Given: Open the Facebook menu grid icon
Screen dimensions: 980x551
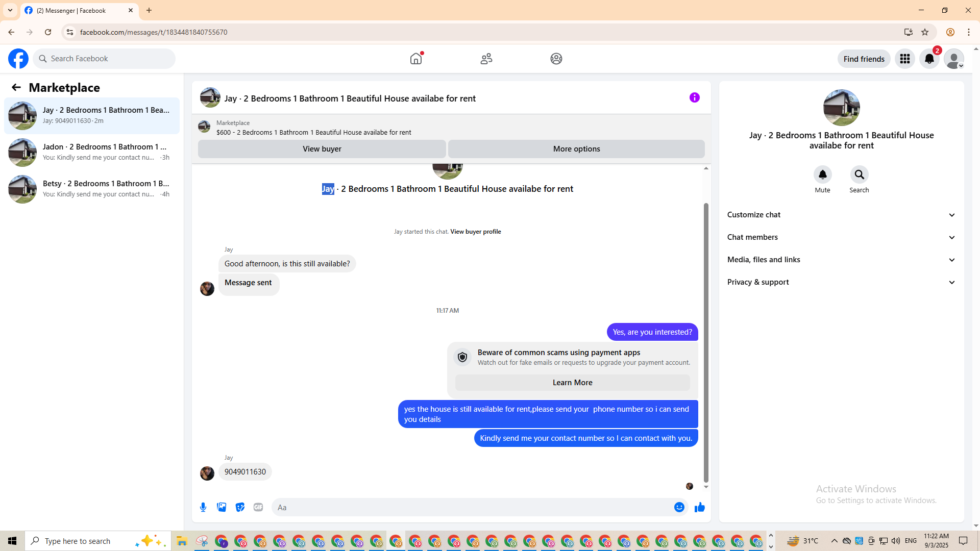Looking at the screenshot, I should [x=905, y=59].
